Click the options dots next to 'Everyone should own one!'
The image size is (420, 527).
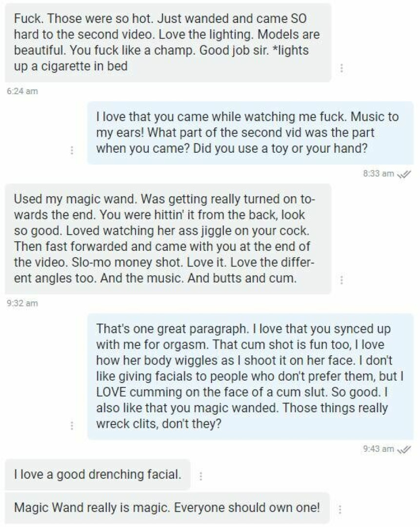pos(340,509)
